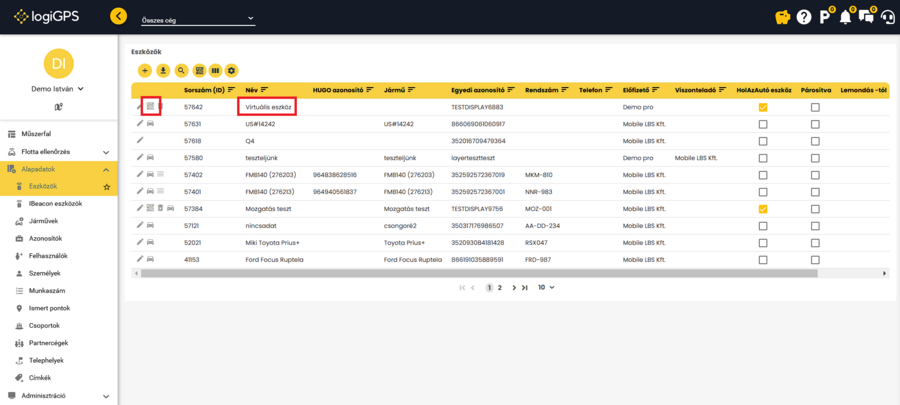Expand the Adminisztráció menu section
900x405 pixels.
[59, 396]
